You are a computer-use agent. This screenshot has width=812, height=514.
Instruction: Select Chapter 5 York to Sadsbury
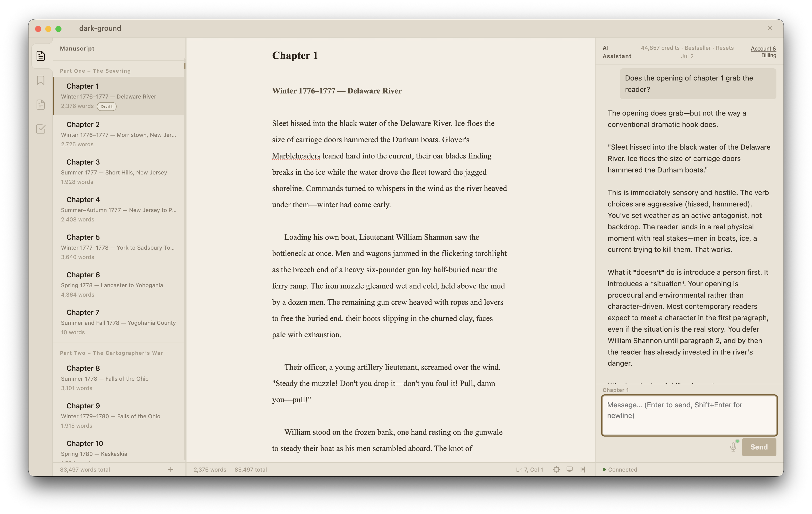119,247
